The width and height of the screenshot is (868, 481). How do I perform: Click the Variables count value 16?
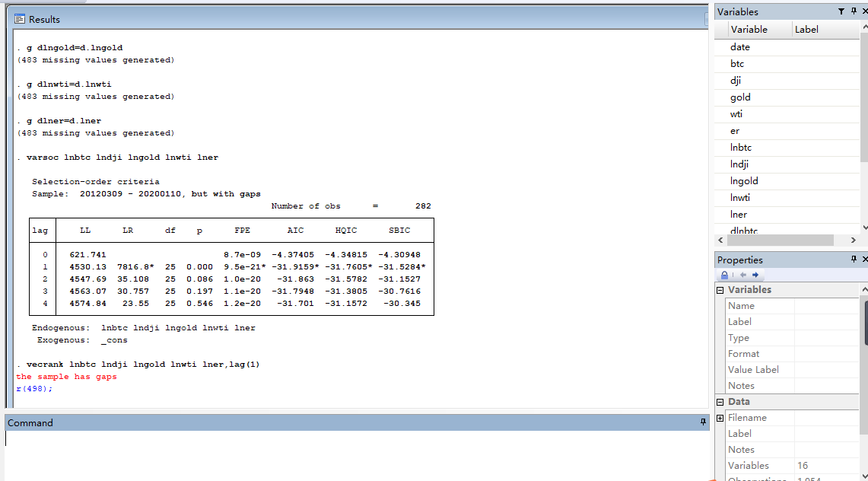coord(803,466)
